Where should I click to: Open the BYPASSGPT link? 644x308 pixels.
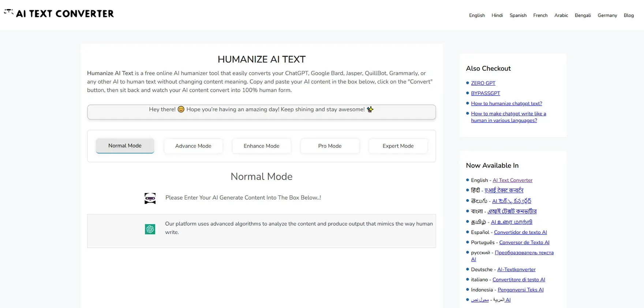pos(486,93)
